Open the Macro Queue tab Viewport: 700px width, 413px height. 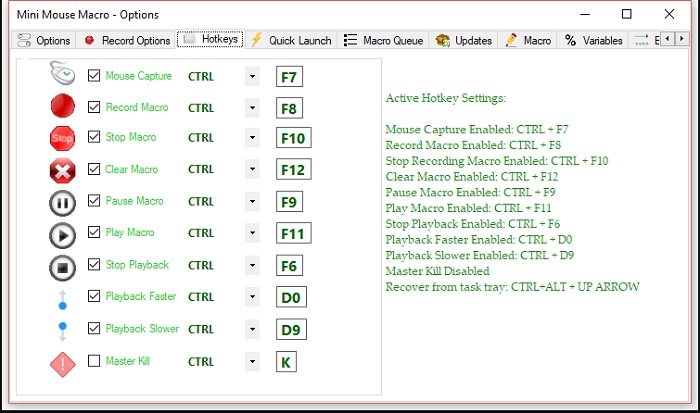point(383,40)
